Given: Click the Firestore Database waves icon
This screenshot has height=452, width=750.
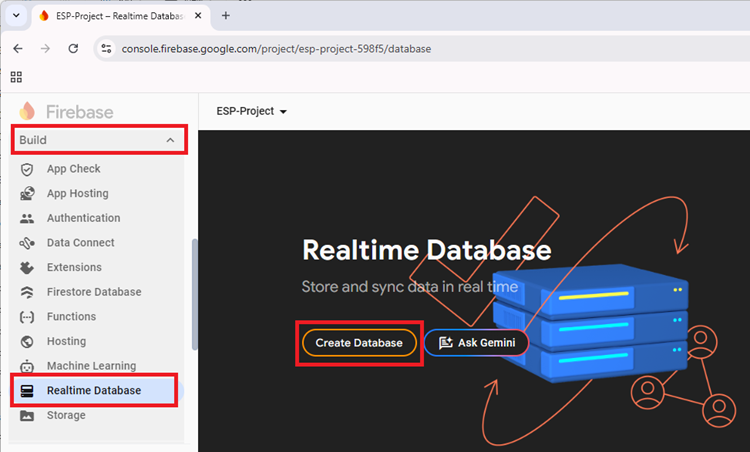Looking at the screenshot, I should (x=27, y=292).
